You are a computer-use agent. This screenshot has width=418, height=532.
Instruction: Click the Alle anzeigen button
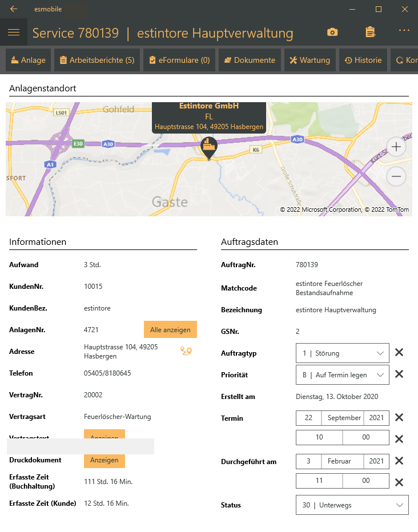(x=170, y=330)
